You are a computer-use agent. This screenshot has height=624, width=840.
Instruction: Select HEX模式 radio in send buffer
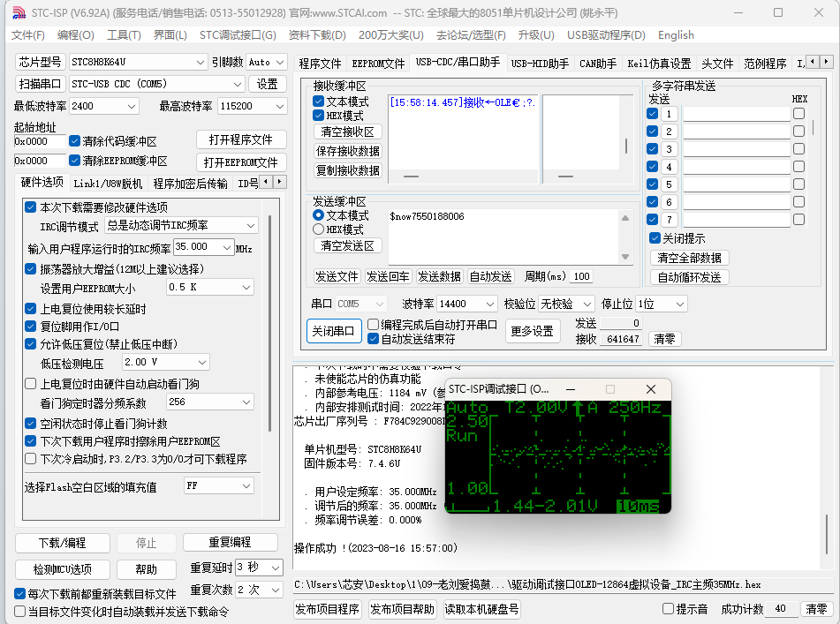(x=318, y=229)
